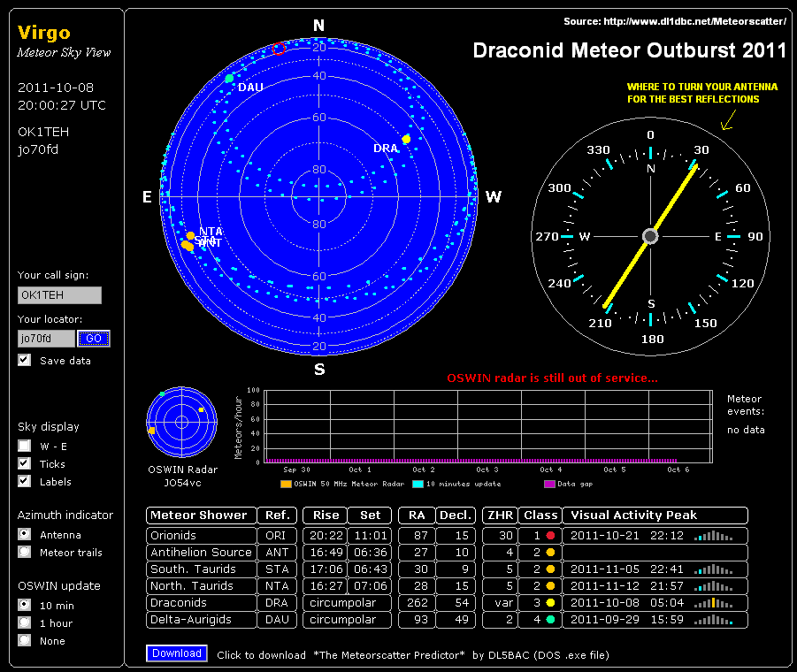Click the South. Taurids shower name cell

(202, 569)
